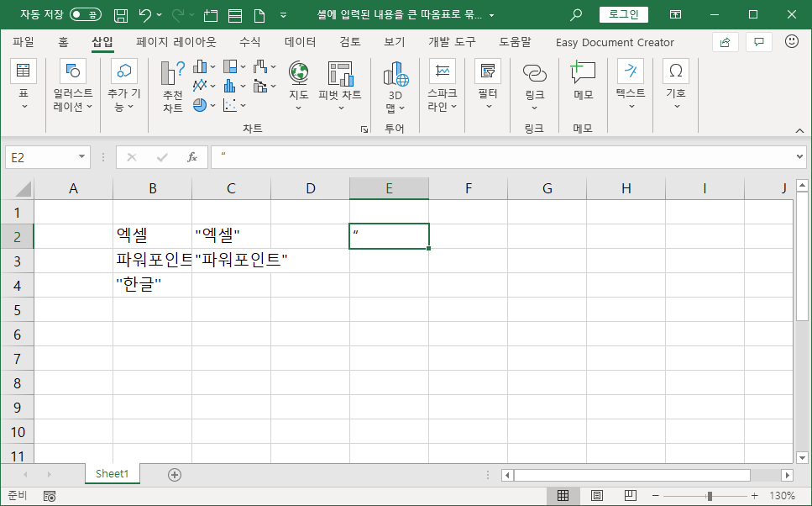Expand the formula bar with the chevron

click(x=800, y=156)
